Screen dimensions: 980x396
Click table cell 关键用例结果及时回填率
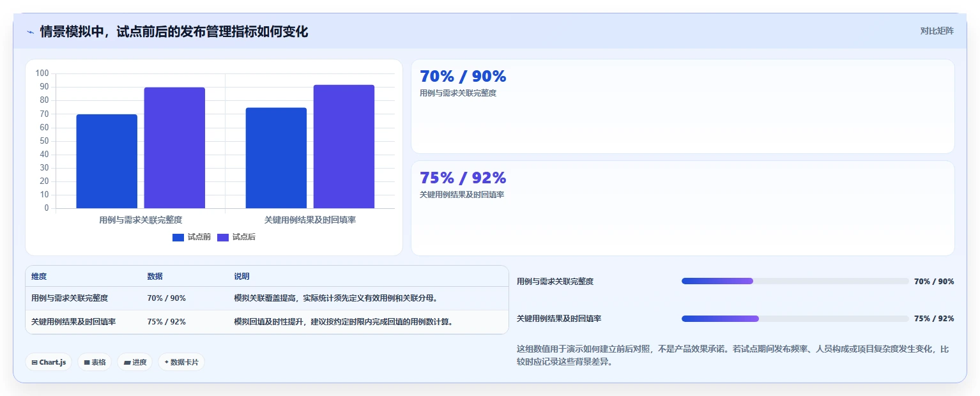[73, 322]
